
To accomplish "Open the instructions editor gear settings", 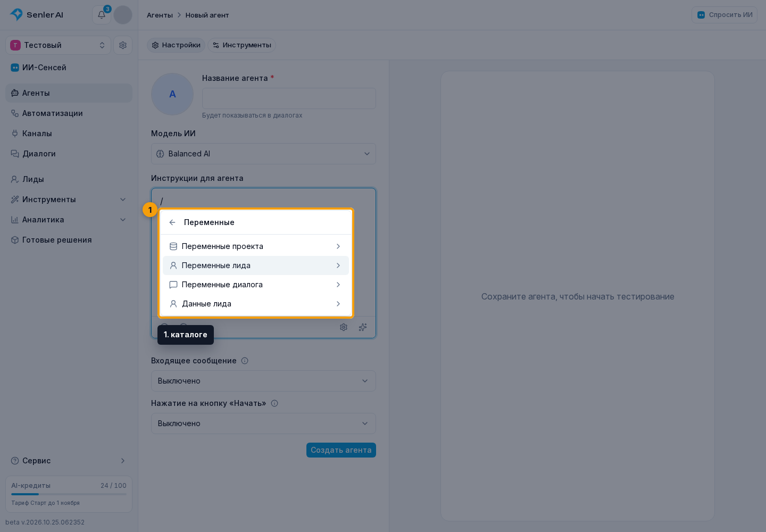I will point(344,327).
